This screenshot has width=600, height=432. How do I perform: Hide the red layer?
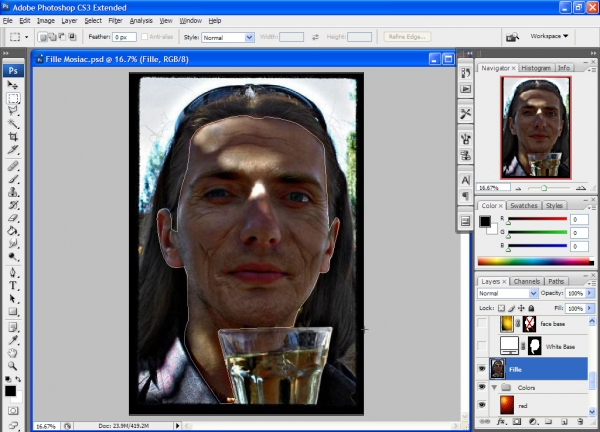coord(482,405)
